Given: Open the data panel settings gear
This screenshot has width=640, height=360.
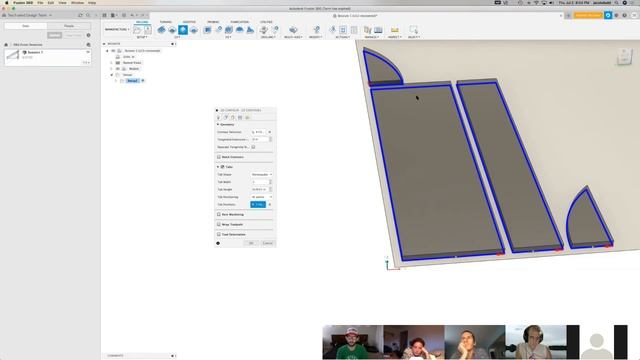Looking at the screenshot, I should (x=89, y=35).
